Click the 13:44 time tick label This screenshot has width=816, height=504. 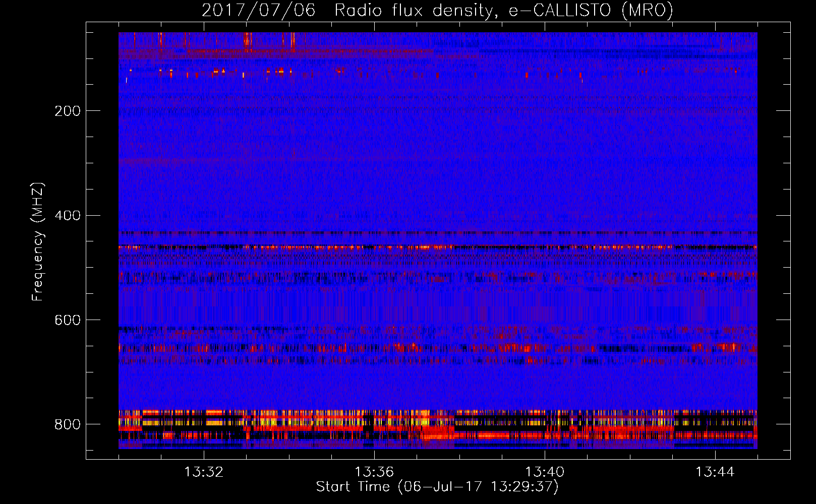(x=715, y=472)
